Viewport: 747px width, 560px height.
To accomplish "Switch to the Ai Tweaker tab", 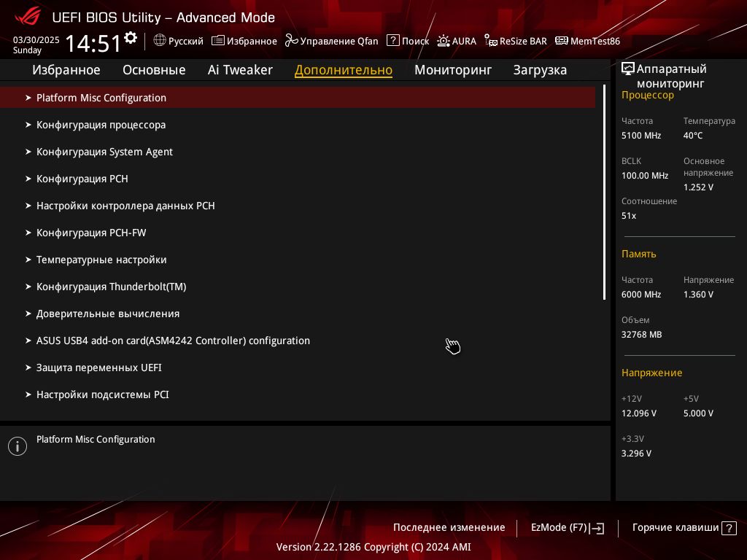I will [240, 70].
